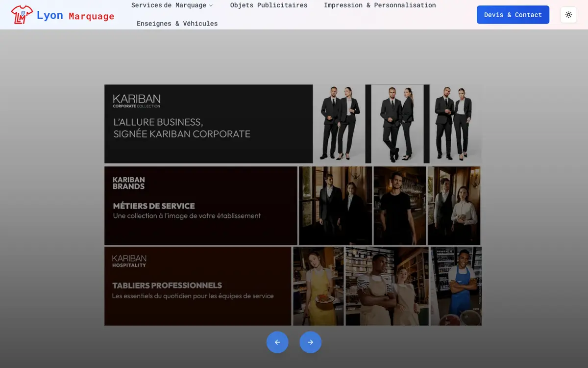Image resolution: width=588 pixels, height=368 pixels.
Task: Select the Métiers de Service banner
Action: point(293,206)
